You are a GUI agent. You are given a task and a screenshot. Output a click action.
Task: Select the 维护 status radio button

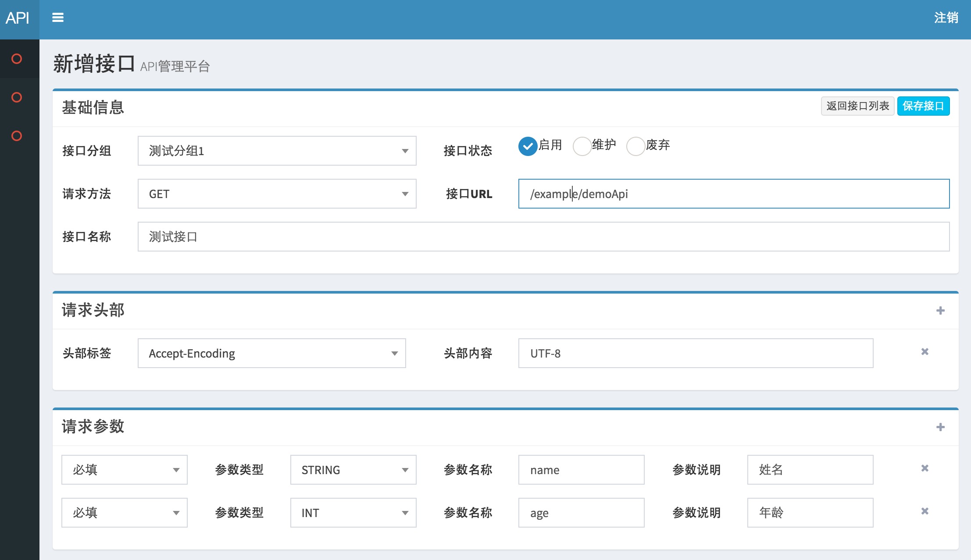582,146
